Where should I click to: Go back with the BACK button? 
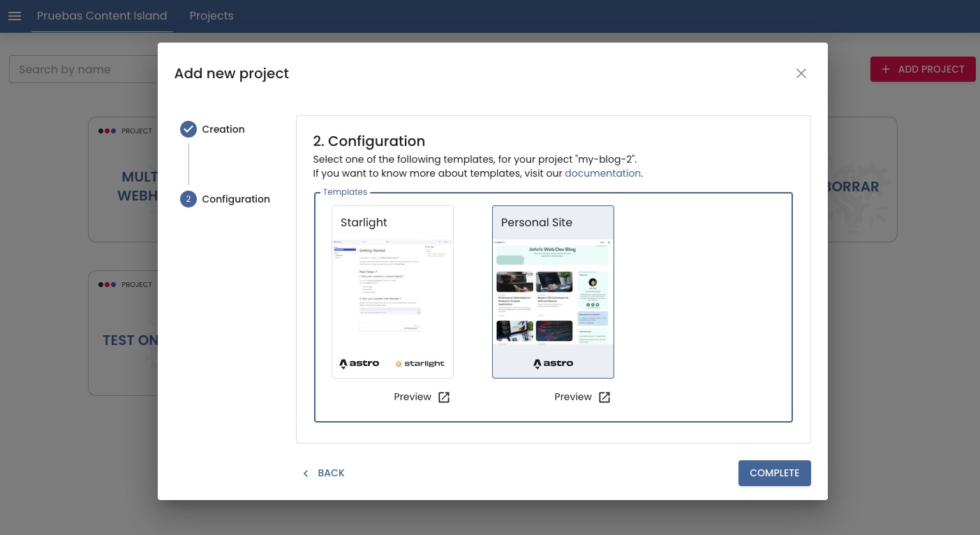point(323,473)
